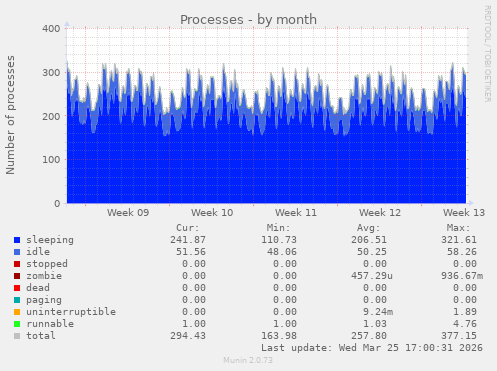Click the 400 y-axis tick label

pyautogui.click(x=51, y=29)
